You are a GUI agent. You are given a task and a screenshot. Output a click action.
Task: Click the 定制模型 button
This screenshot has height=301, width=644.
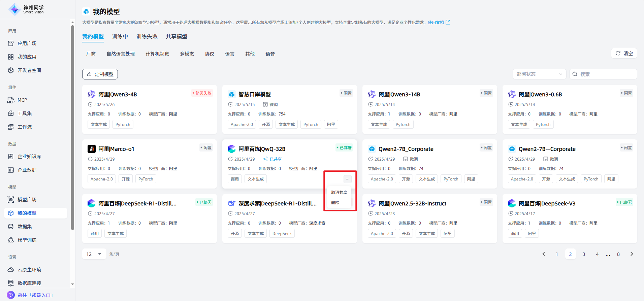[x=100, y=74]
